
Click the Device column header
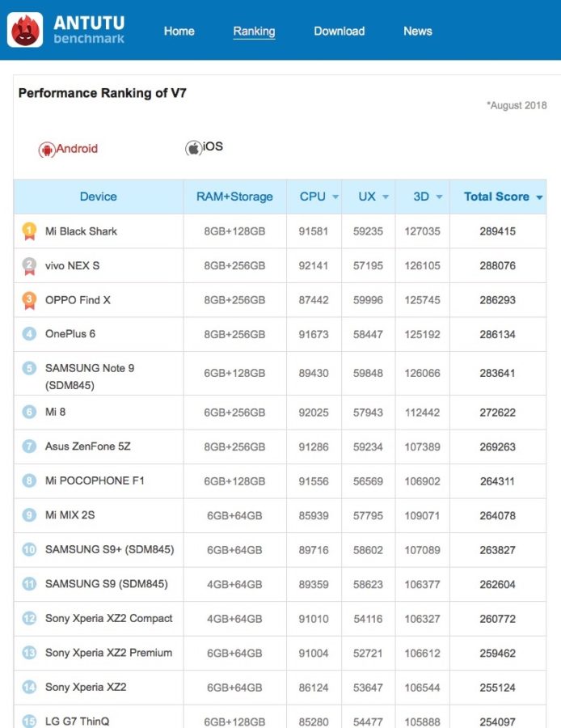pos(99,197)
